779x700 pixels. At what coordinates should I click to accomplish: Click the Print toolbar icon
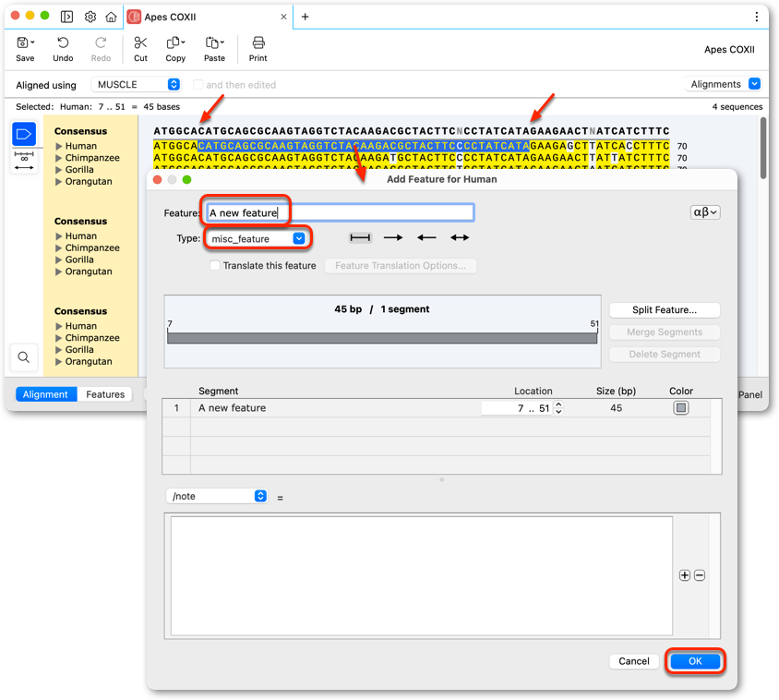coord(258,43)
